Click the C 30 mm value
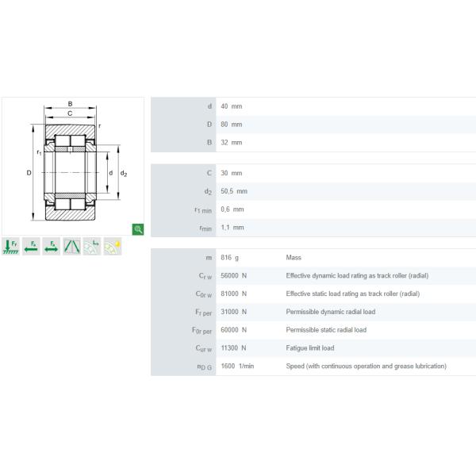 point(232,173)
